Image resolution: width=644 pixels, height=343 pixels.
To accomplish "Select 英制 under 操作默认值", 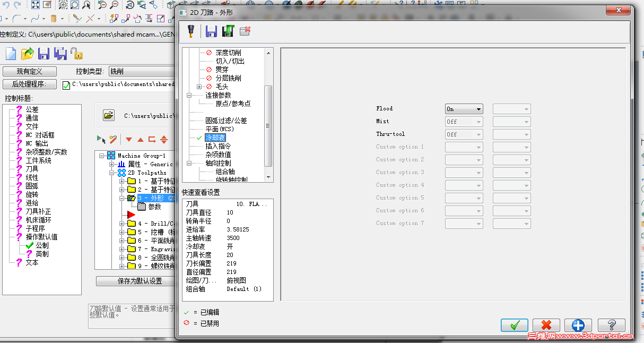I will pyautogui.click(x=42, y=254).
